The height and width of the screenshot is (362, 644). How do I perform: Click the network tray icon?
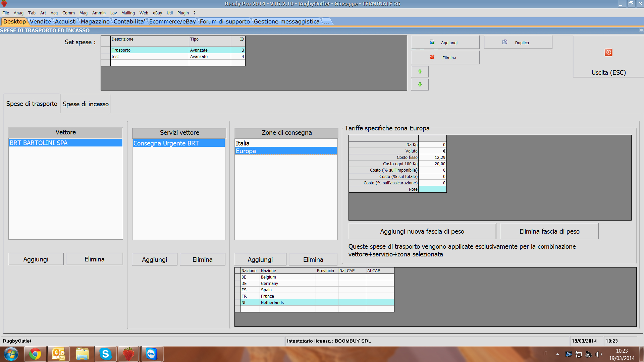(x=579, y=354)
